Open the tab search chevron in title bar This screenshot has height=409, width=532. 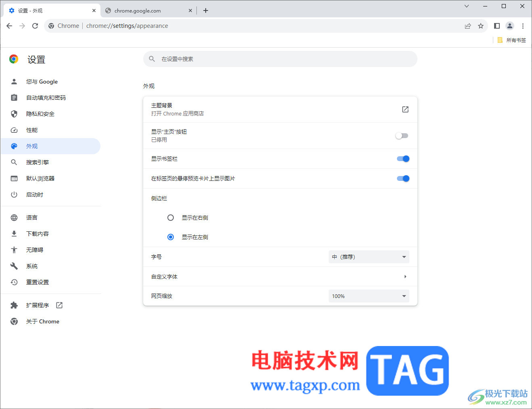467,6
